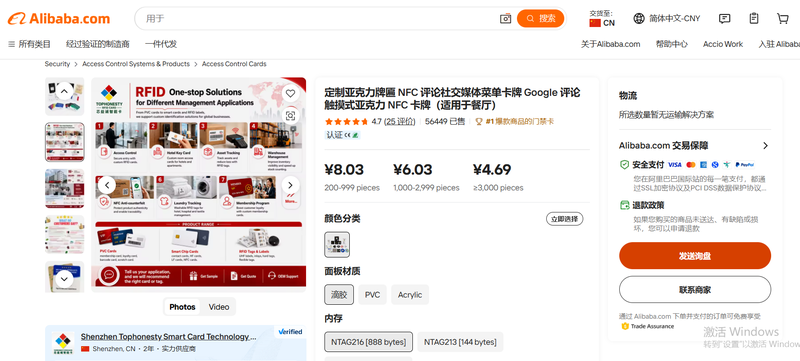The image size is (800, 361).
Task: Open the Accio Work link
Action: click(723, 44)
